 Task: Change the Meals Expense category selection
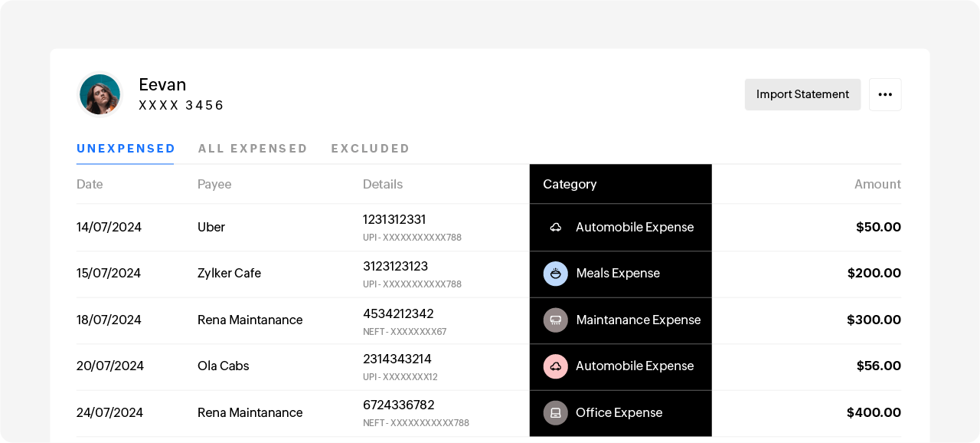617,274
